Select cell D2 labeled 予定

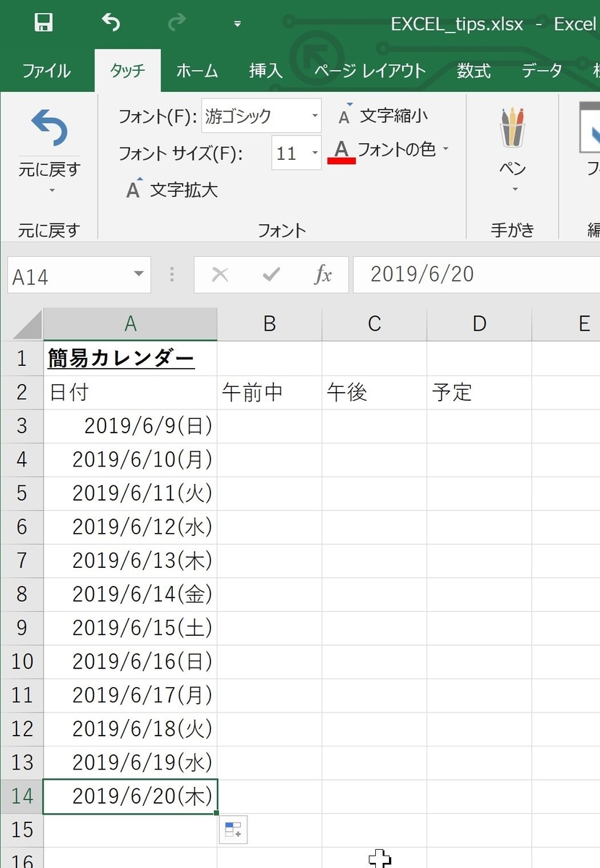[x=479, y=392]
